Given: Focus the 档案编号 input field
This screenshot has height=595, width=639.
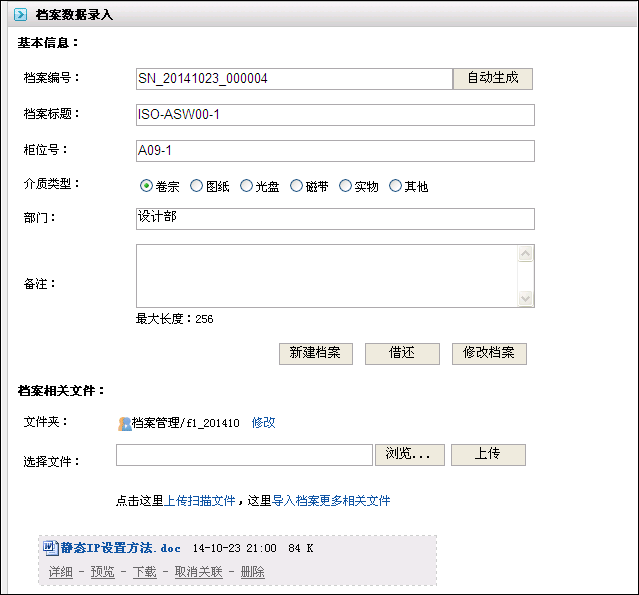Looking at the screenshot, I should pos(294,79).
